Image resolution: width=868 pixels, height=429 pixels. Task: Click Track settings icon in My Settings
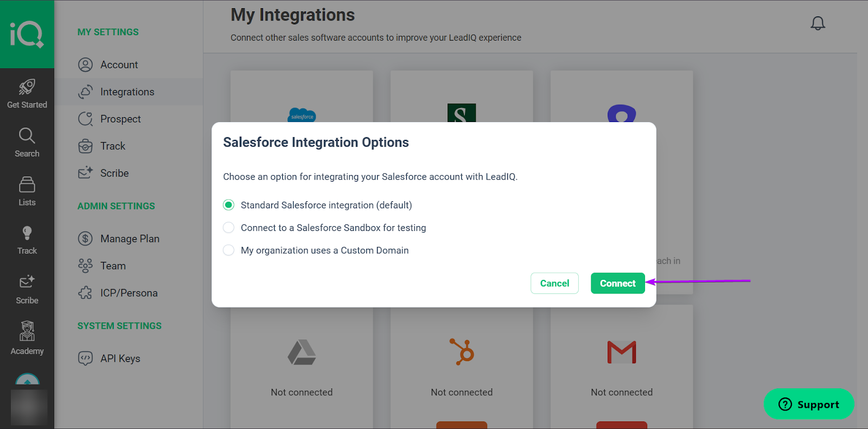85,146
